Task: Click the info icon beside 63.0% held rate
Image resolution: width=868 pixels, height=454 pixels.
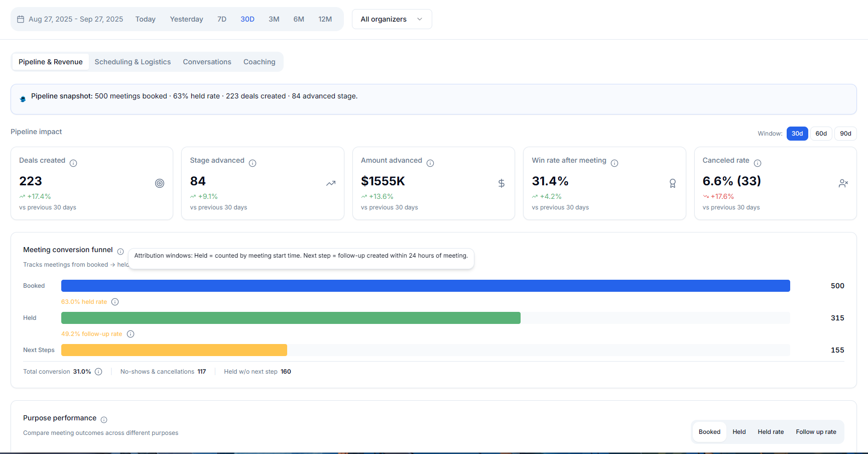Action: tap(115, 301)
